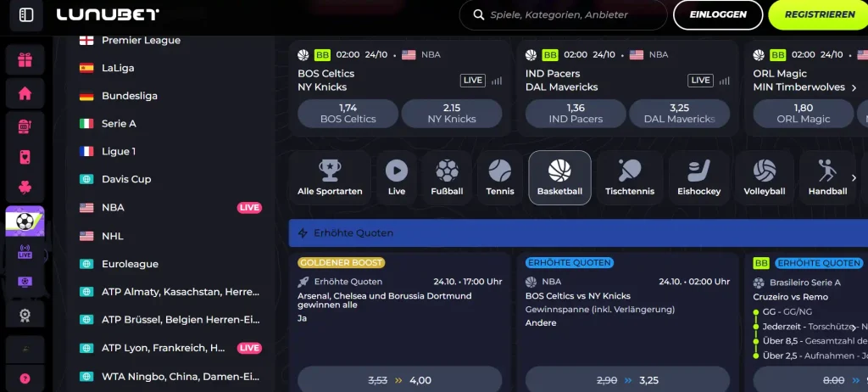Click 'BOS Celtics vs NY Knicks' boosted match title
Image resolution: width=868 pixels, height=392 pixels.
578,296
